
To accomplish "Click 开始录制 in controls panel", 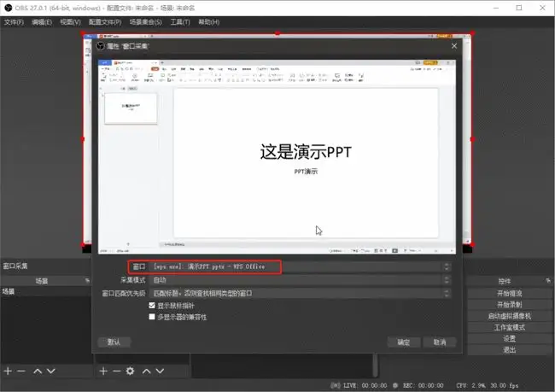I will click(510, 305).
